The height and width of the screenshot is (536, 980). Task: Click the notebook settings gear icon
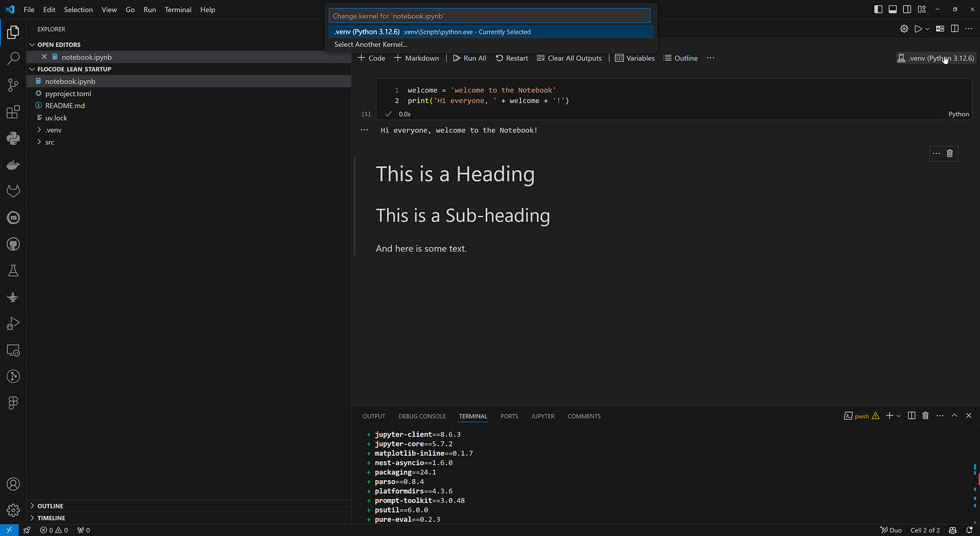pyautogui.click(x=904, y=28)
